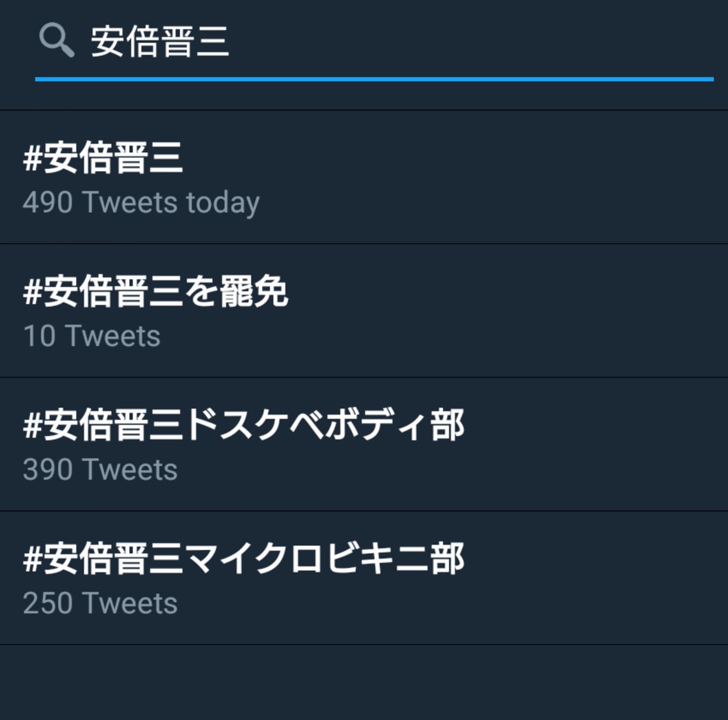Click the "490 Tweets today" count
Viewport: 728px width, 720px height.
pyautogui.click(x=141, y=203)
